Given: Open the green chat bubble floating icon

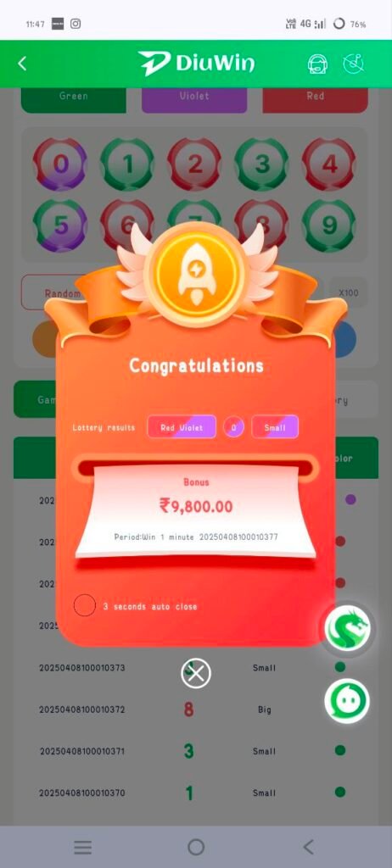Looking at the screenshot, I should [x=347, y=701].
